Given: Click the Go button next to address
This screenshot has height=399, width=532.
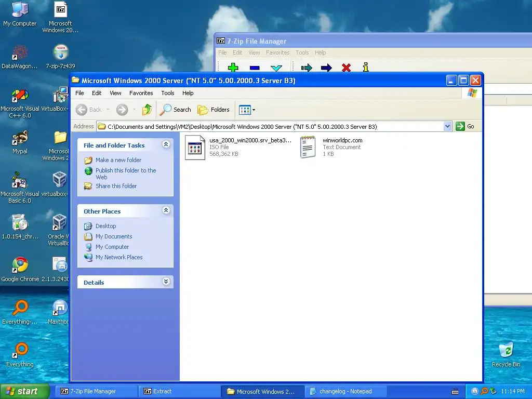Looking at the screenshot, I should (x=465, y=126).
